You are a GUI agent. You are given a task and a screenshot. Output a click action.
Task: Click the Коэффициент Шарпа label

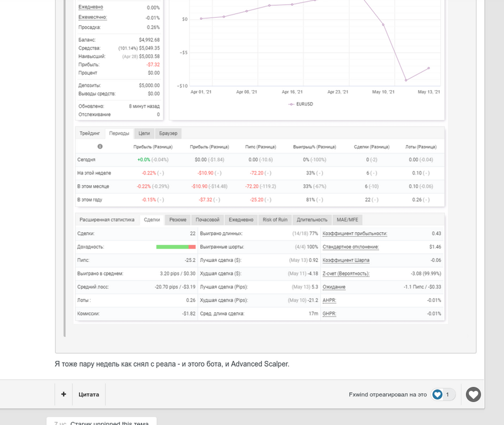click(x=346, y=260)
